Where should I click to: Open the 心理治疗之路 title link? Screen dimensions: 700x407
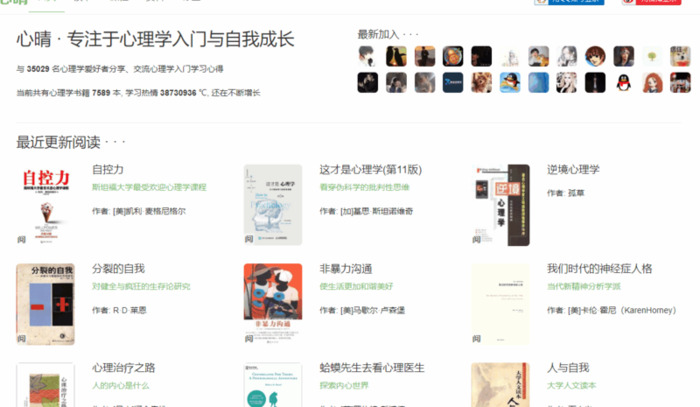click(124, 368)
